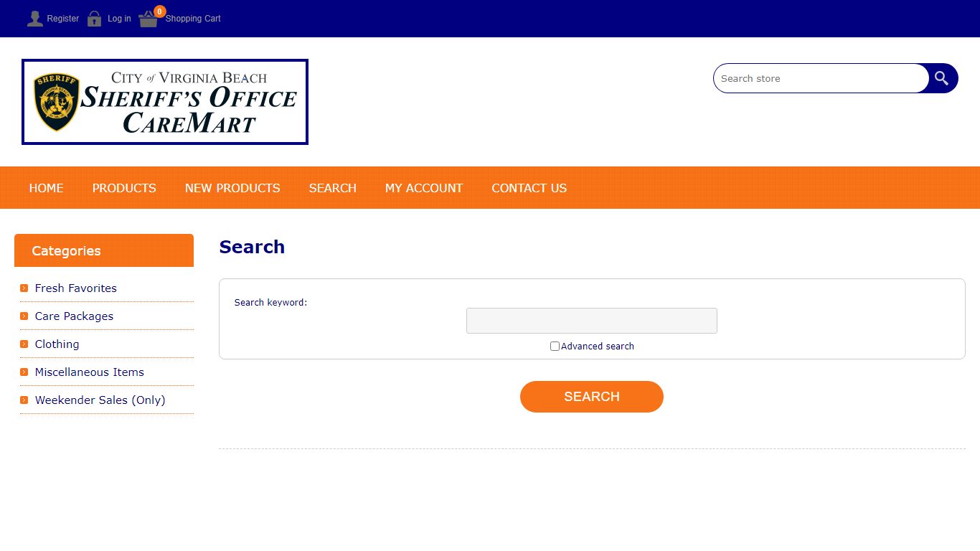Focus the Search keyword input field
Screen dimensions: 980x551
tap(592, 321)
